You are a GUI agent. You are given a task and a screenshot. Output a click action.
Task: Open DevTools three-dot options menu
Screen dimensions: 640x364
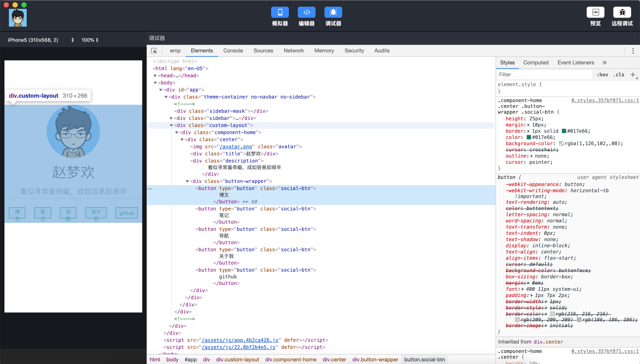click(x=633, y=51)
